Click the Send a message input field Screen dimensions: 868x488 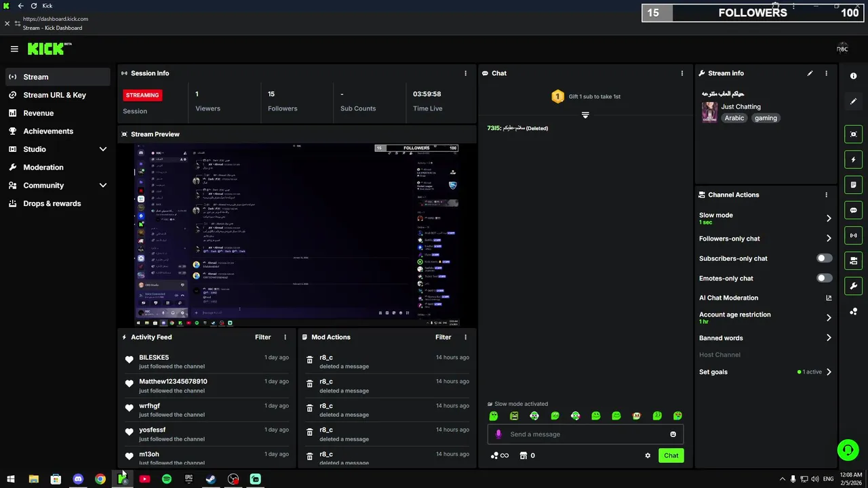[x=585, y=434]
